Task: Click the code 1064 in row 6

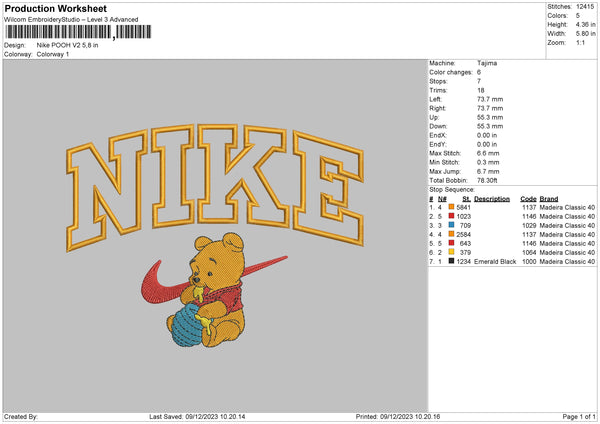Action: click(529, 252)
